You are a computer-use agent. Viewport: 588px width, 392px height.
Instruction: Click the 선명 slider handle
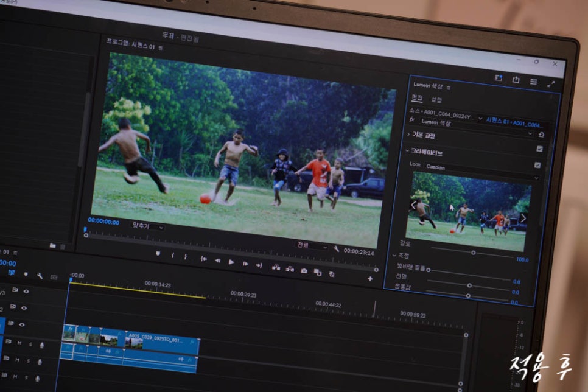click(469, 285)
